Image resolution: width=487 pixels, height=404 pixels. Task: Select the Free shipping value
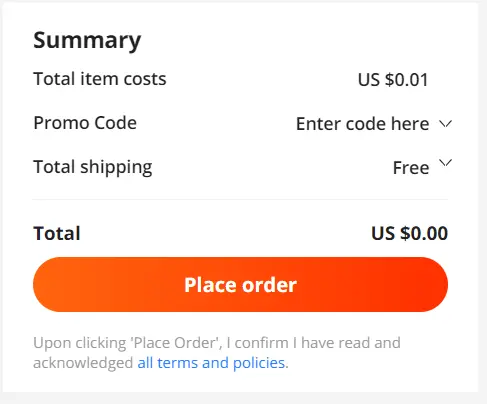tap(411, 168)
